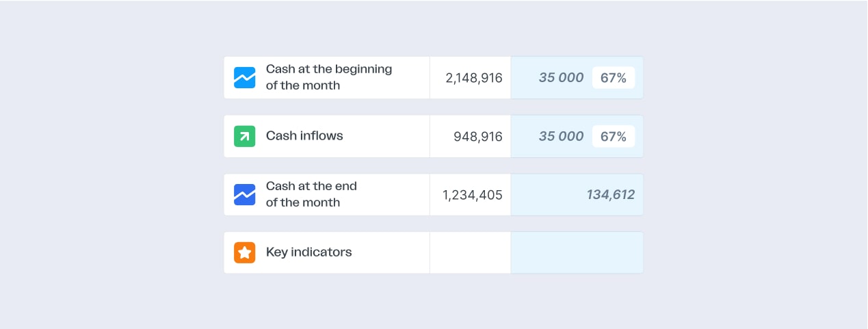
Task: Click 35 000 in the beginning of month row
Action: point(561,78)
